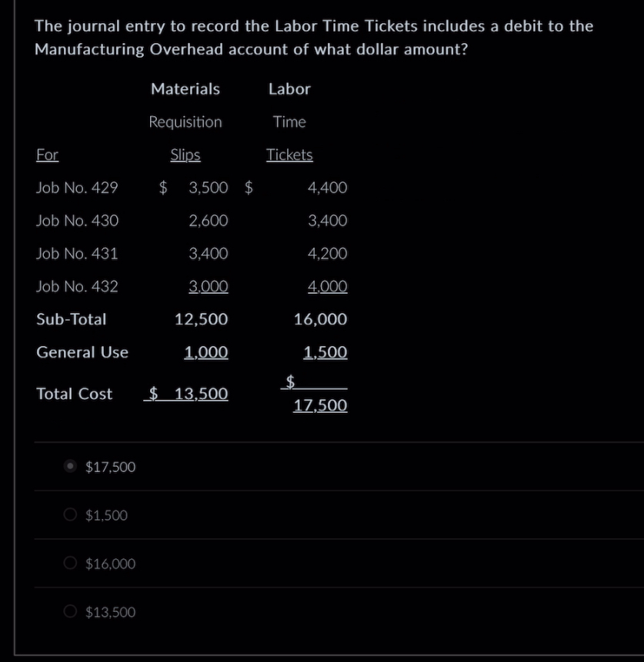The image size is (644, 662).
Task: Click the $13,500 answer label text
Action: [110, 611]
